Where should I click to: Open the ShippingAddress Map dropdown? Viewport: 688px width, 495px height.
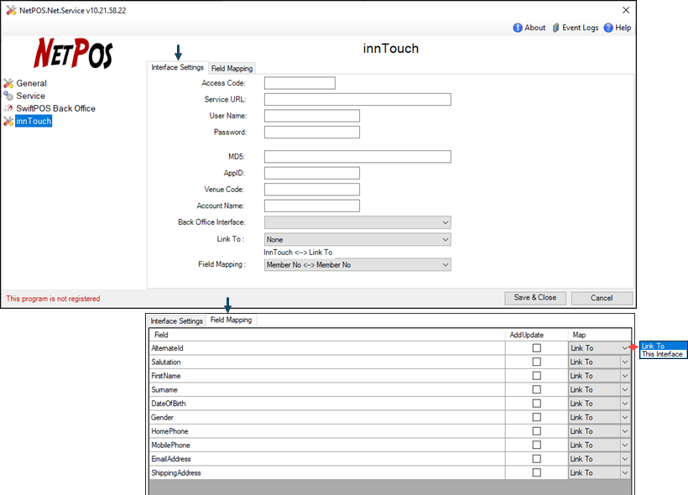tap(599, 473)
